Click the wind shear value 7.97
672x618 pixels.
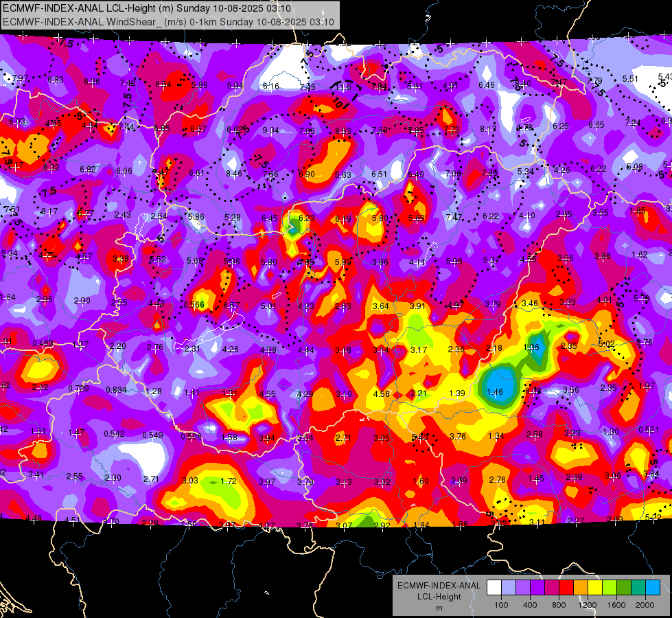(x=20, y=78)
